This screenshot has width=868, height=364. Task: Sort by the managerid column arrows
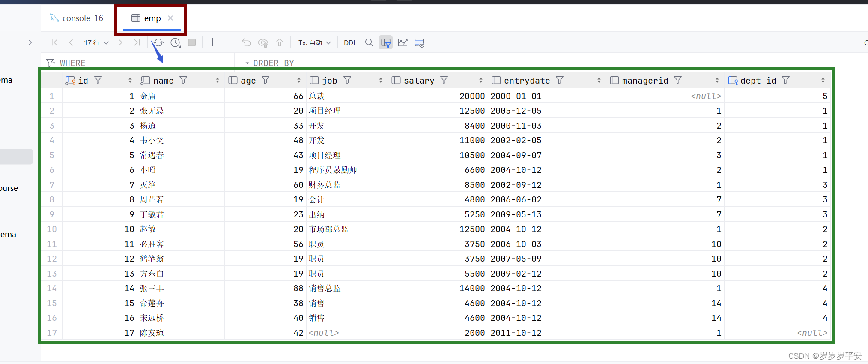[x=717, y=81]
